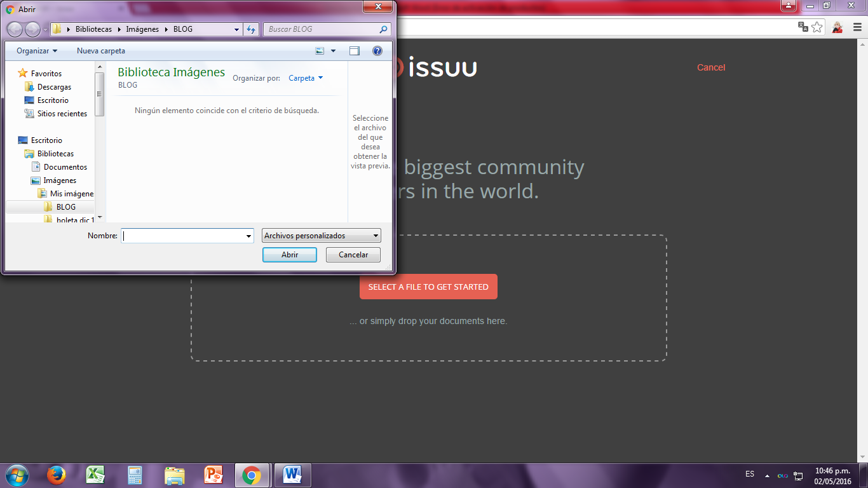This screenshot has height=488, width=868.
Task: Launch Firefox from the taskbar
Action: tap(57, 475)
